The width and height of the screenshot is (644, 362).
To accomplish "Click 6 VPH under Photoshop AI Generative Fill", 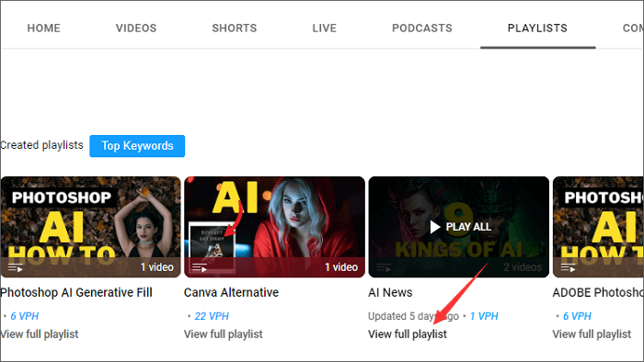I will tap(25, 316).
